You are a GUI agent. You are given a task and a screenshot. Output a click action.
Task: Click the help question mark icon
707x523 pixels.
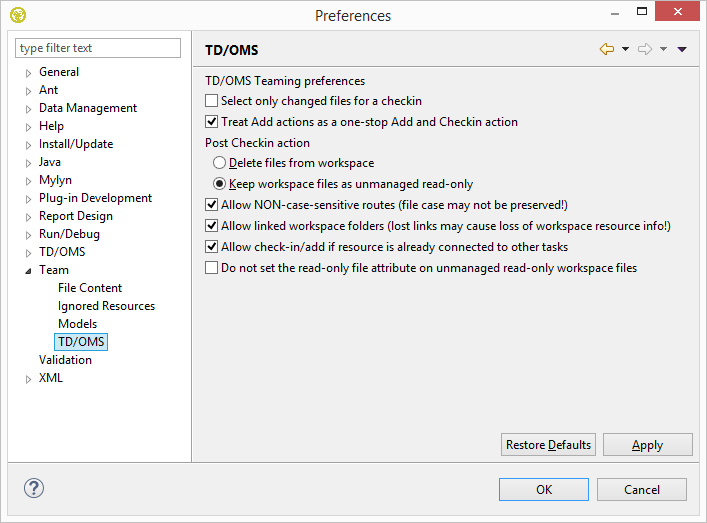(34, 489)
